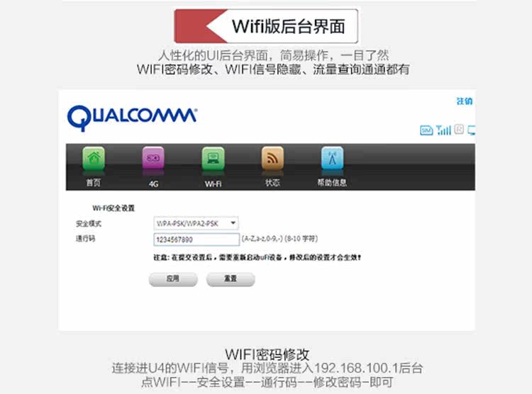532x394 pixels.
Task: Check the SIM card status icon
Action: (x=426, y=130)
